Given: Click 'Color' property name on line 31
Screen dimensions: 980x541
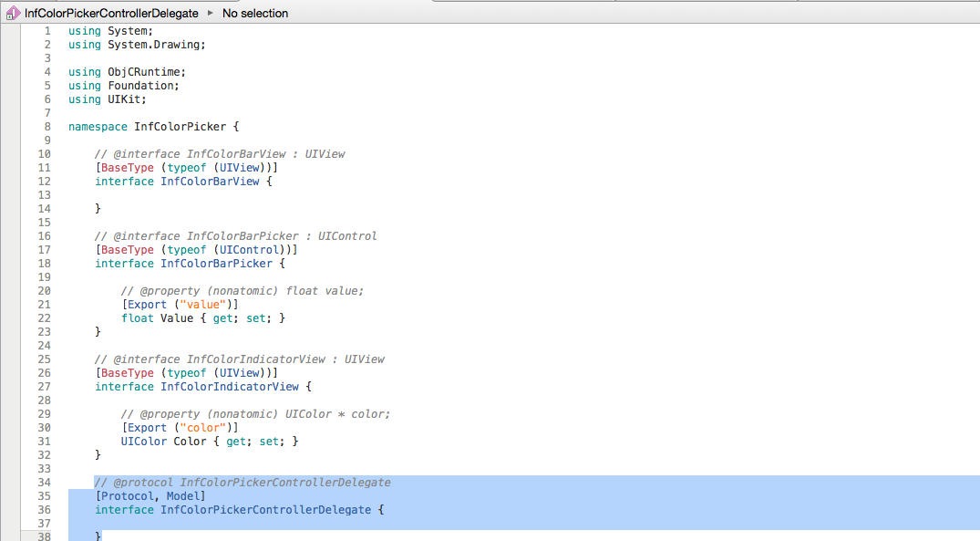Looking at the screenshot, I should (190, 442).
